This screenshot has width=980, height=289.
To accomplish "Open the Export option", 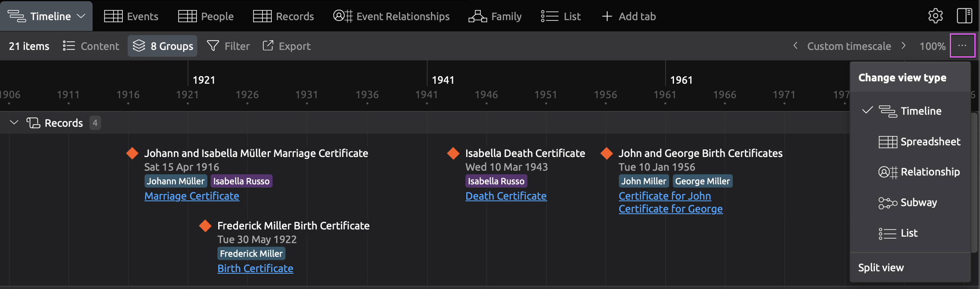I will (286, 46).
